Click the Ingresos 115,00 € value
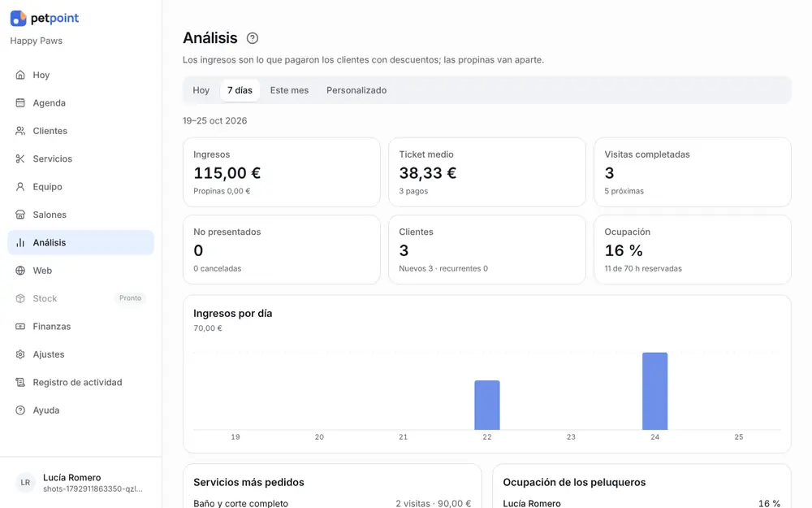The width and height of the screenshot is (812, 508). [227, 172]
